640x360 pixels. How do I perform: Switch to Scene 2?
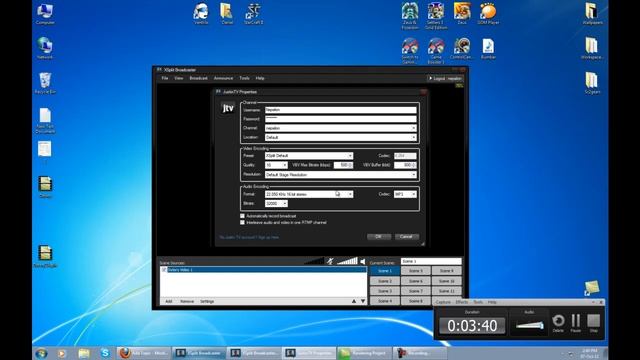[384, 281]
